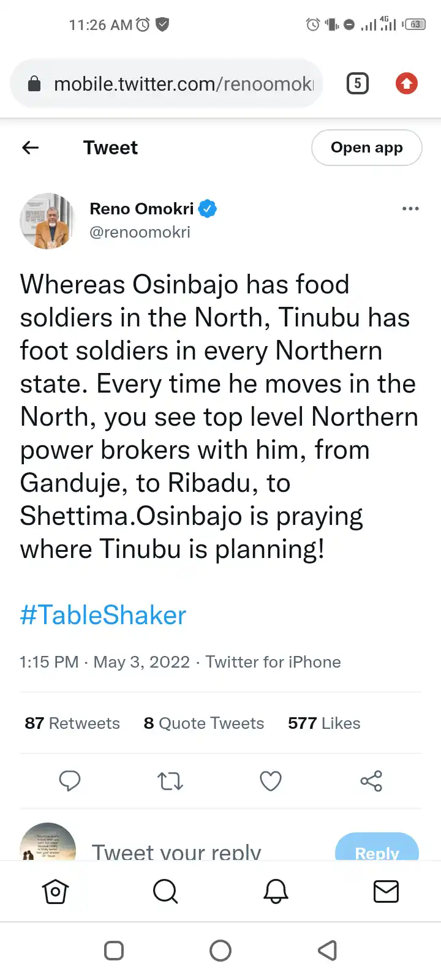
Task: View the 577 Likes count
Action: [323, 723]
